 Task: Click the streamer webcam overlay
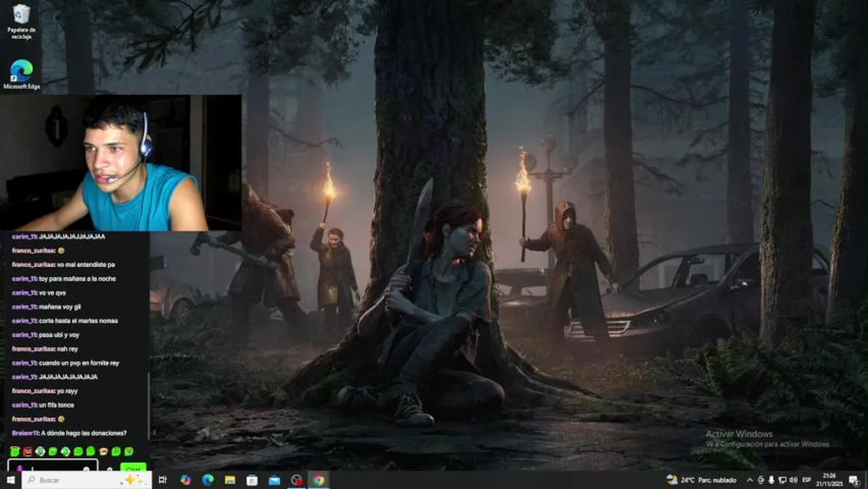point(121,163)
